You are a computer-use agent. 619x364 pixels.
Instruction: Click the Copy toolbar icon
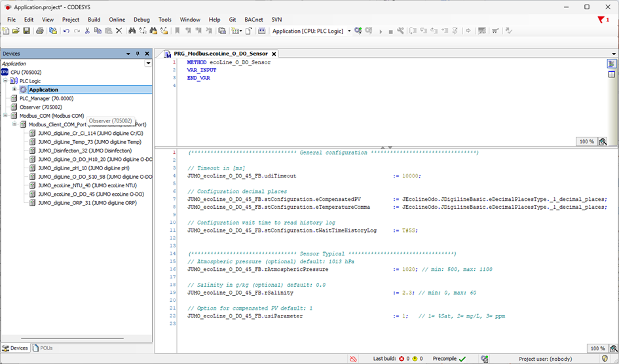98,31
